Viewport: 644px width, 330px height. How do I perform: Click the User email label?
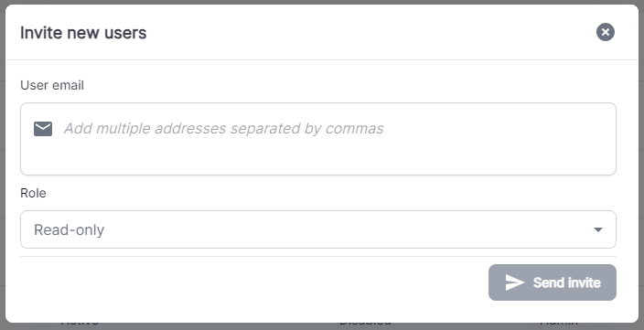(x=52, y=85)
